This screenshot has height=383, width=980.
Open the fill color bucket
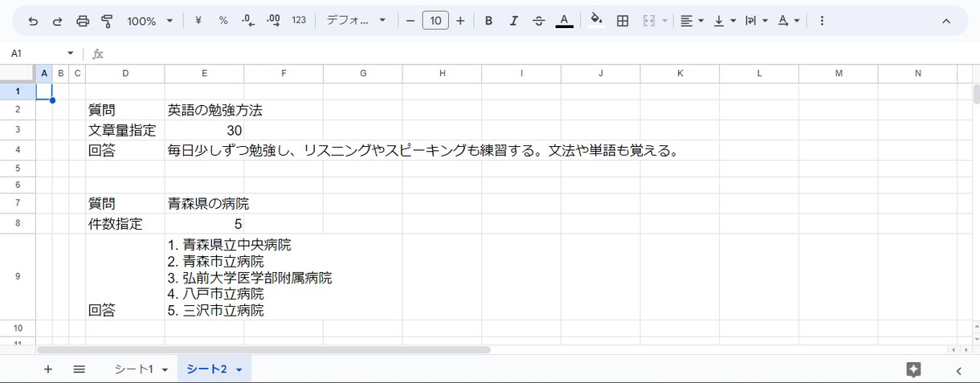(596, 21)
